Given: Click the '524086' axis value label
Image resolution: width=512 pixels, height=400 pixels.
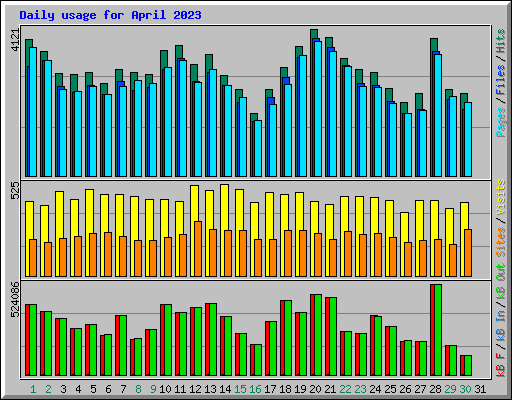Looking at the screenshot, I should pos(15,300).
